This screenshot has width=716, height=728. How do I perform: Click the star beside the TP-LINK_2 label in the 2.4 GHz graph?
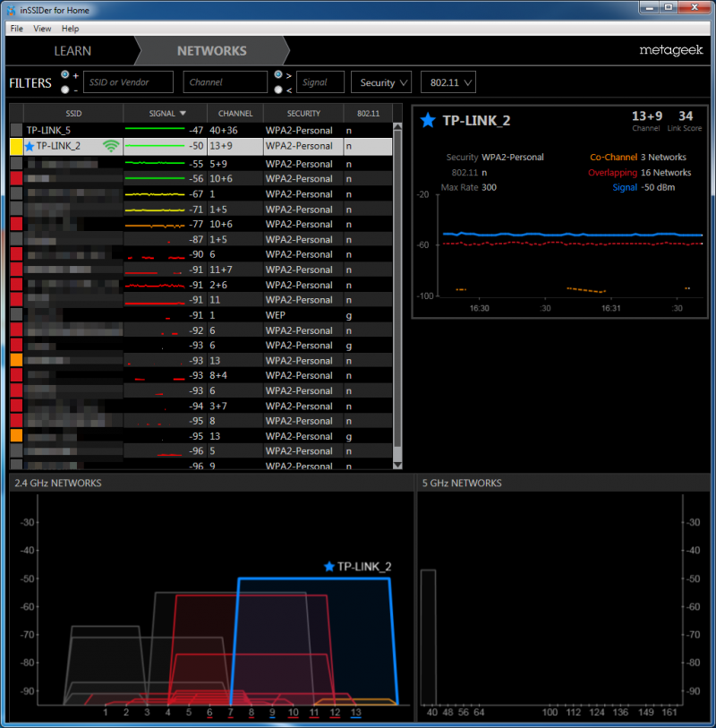pyautogui.click(x=329, y=567)
